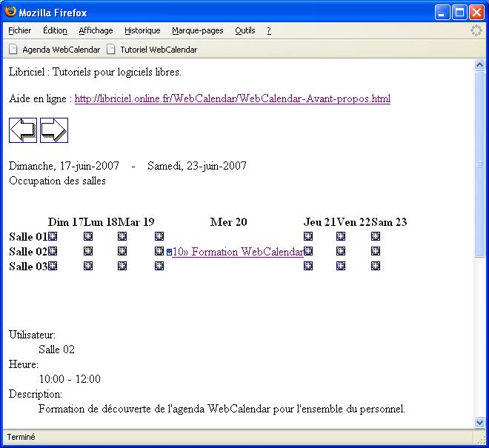Click the 10:00 - 12:00 time text
Viewport: 489px width, 448px height.
tap(70, 379)
